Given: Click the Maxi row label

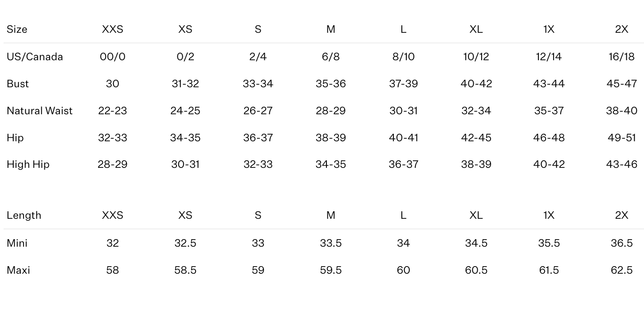Looking at the screenshot, I should (18, 270).
